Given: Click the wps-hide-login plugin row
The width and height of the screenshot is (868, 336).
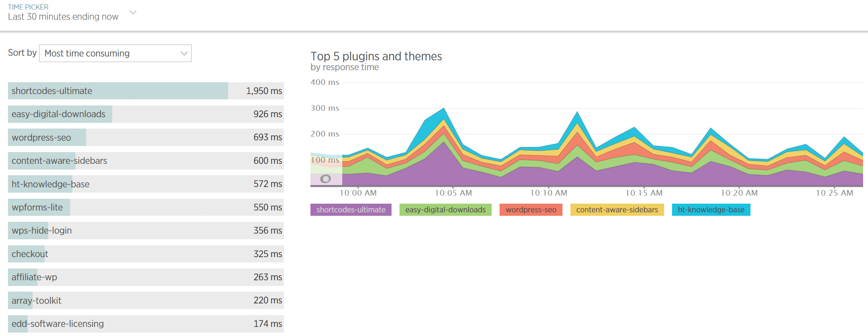Looking at the screenshot, I should [x=146, y=231].
